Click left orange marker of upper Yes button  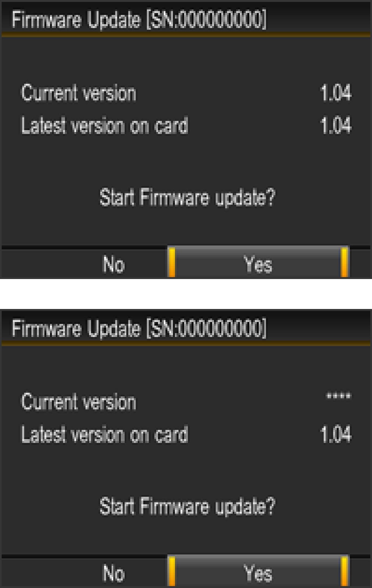172,263
